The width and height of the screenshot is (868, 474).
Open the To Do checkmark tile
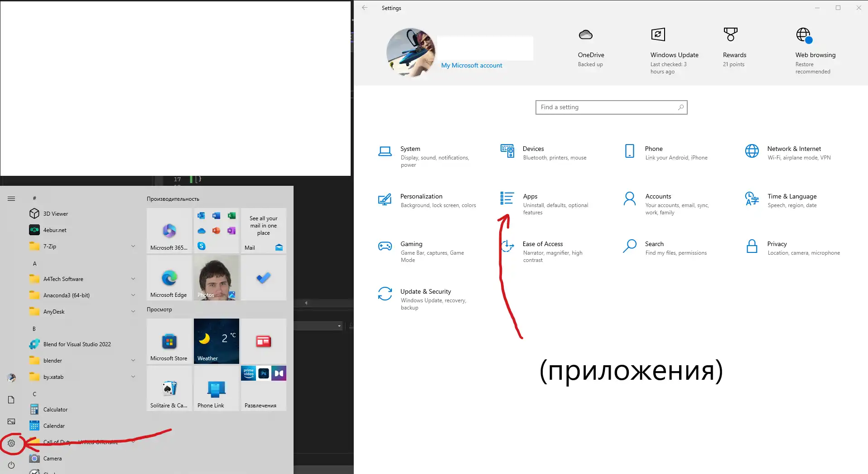click(x=264, y=278)
